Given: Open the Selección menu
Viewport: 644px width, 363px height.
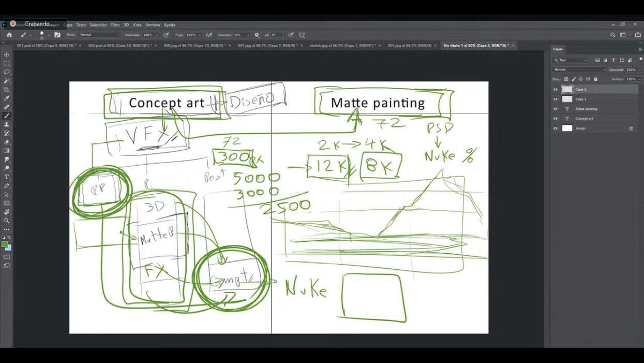Looking at the screenshot, I should click(x=98, y=25).
